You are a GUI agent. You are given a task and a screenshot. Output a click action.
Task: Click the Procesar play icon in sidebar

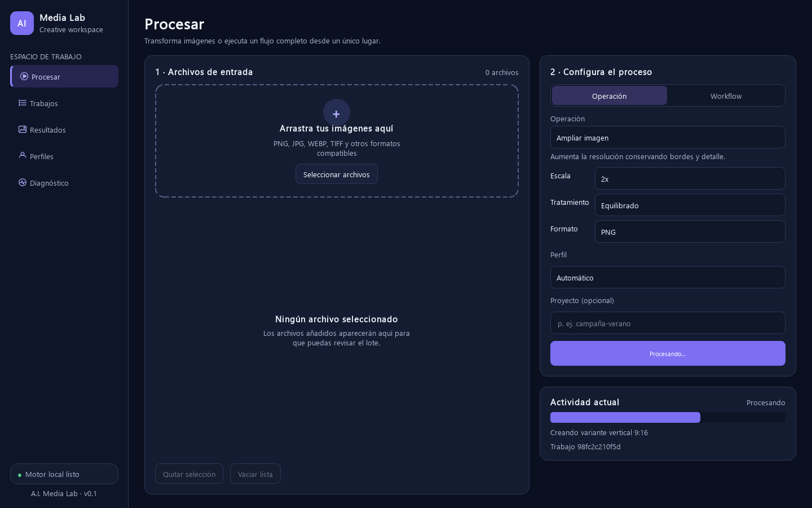coord(24,76)
